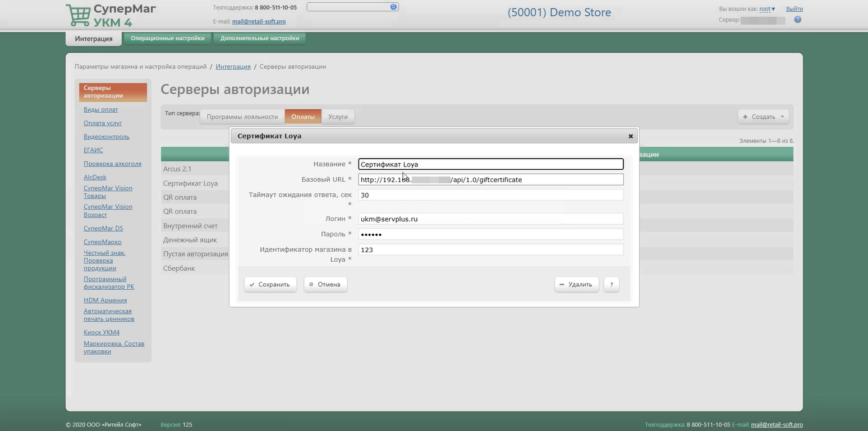Click the Выйти logout link

[x=794, y=9]
